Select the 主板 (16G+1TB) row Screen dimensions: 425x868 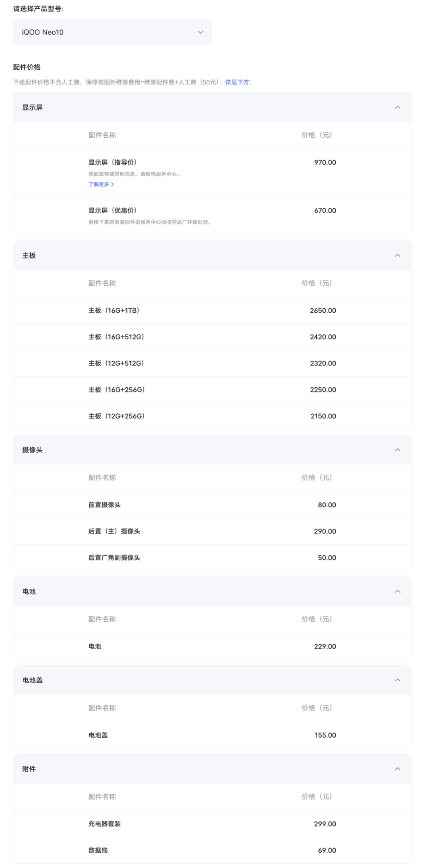point(212,310)
